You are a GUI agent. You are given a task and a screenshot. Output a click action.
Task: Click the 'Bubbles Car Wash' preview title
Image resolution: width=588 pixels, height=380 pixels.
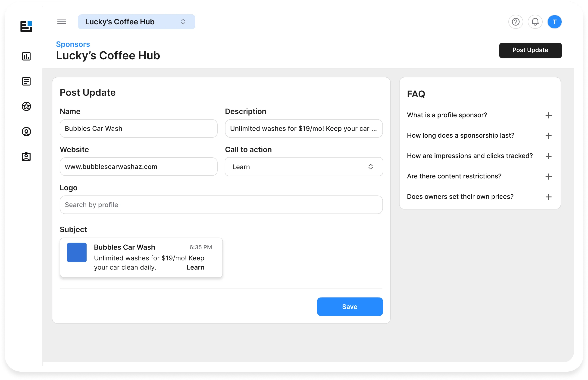tap(125, 247)
